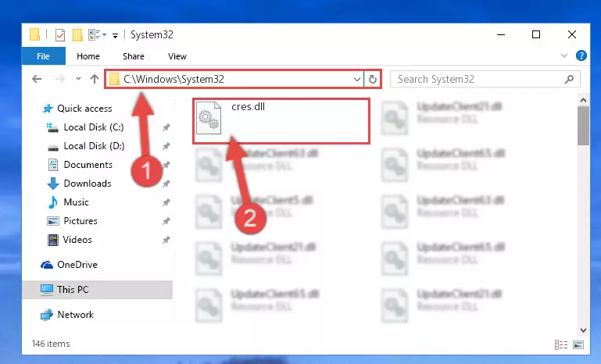The image size is (601, 364).
Task: Open Local Disk (C:) in sidebar
Action: pos(94,127)
